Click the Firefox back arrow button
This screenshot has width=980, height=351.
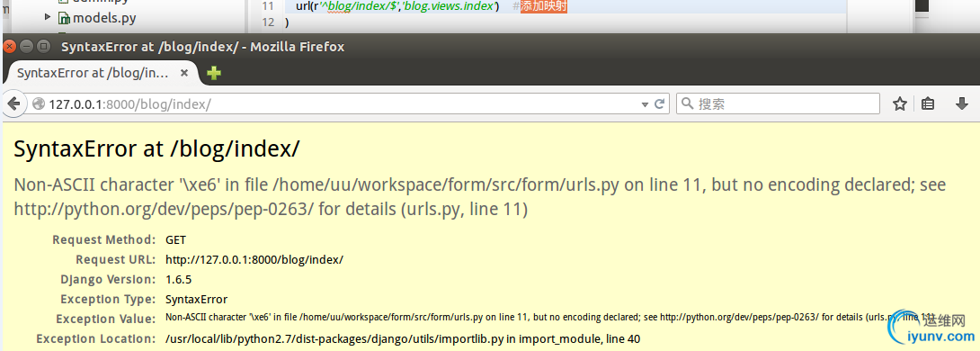(13, 103)
